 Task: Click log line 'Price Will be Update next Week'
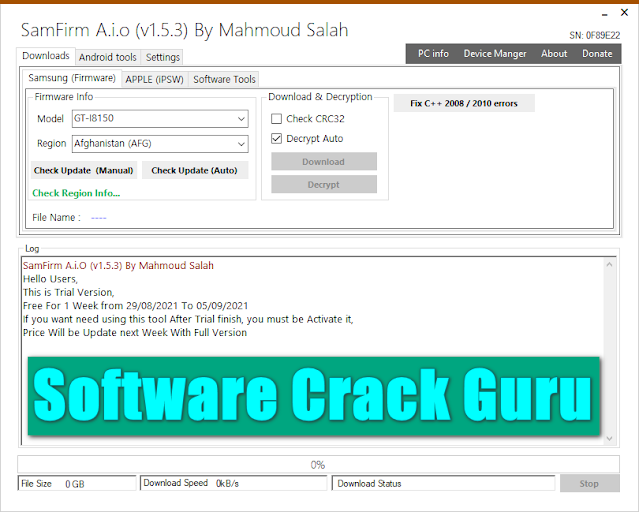coord(135,333)
